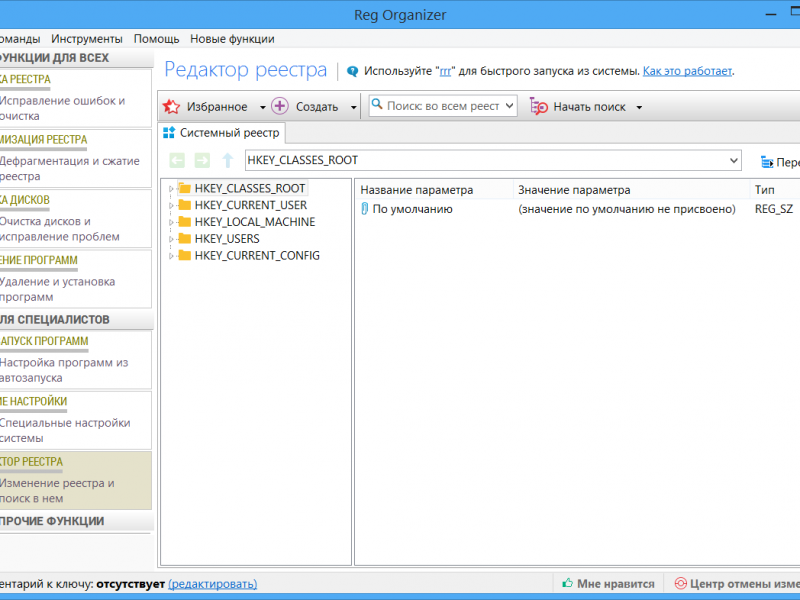Select the HKEY_CURRENT_CONFIG tree item
The image size is (800, 600).
[257, 256]
